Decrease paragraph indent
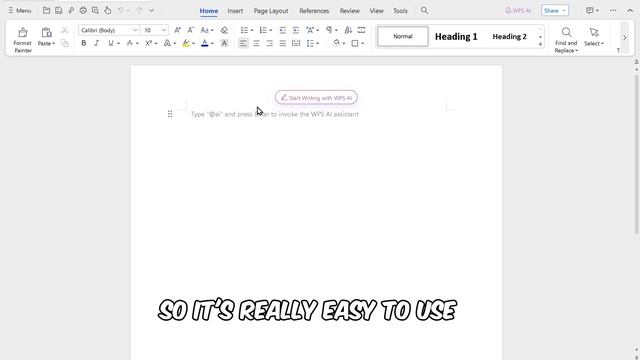The image size is (640, 360). (282, 30)
